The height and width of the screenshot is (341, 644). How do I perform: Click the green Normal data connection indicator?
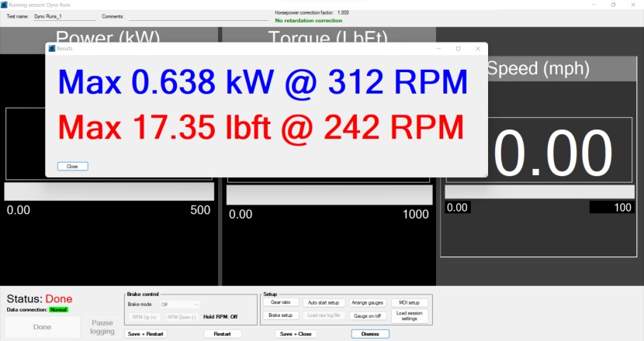59,310
